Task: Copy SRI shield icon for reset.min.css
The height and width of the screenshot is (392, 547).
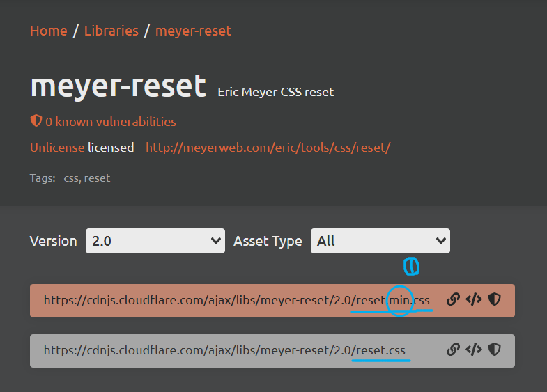Action: (x=494, y=299)
